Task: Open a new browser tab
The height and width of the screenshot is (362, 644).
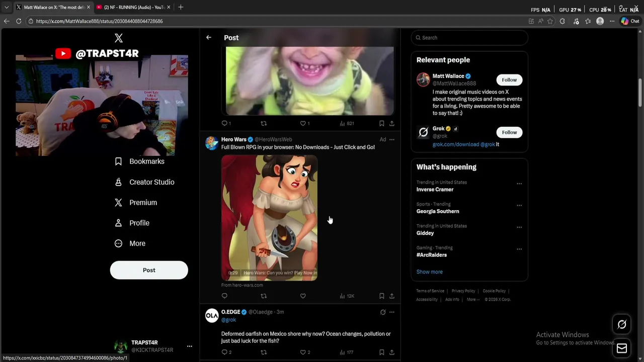Action: 181,7
